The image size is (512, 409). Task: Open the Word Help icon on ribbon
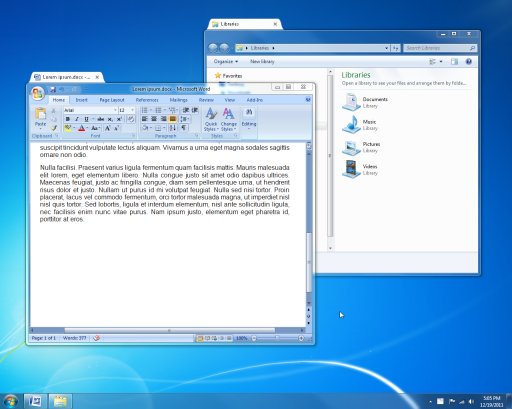click(x=308, y=99)
